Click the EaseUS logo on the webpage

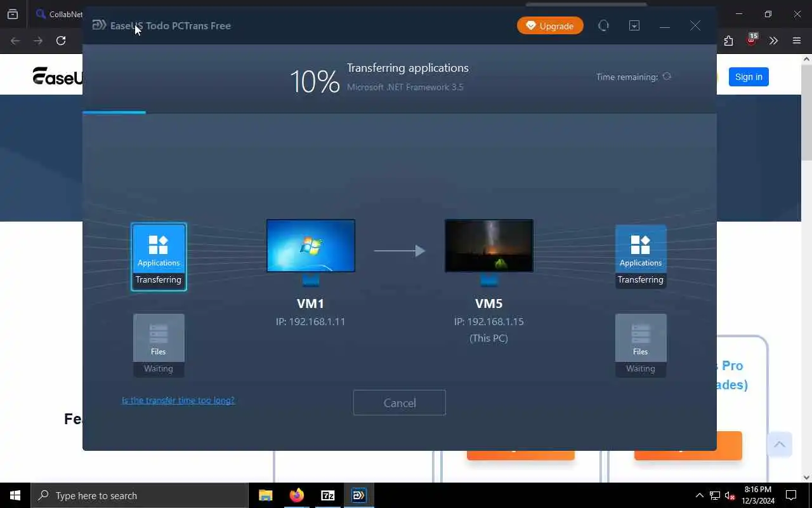point(57,76)
